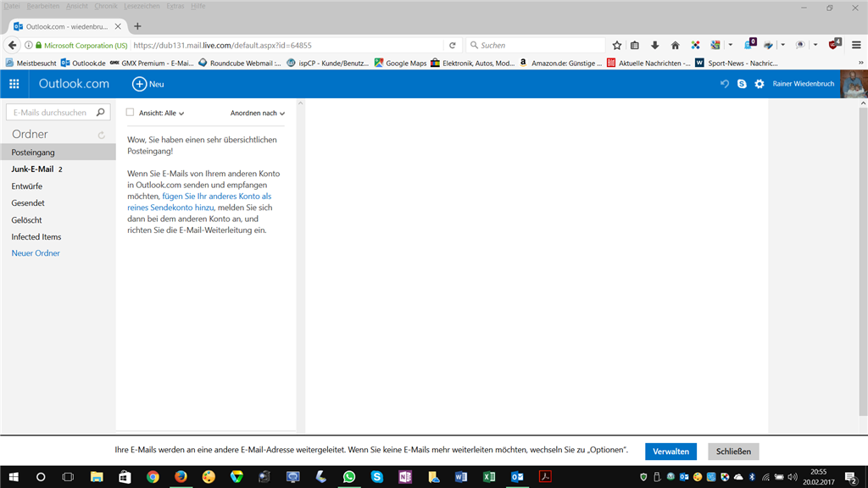Open Skype from the Outlook header
This screenshot has width=868, height=488.
coord(742,84)
